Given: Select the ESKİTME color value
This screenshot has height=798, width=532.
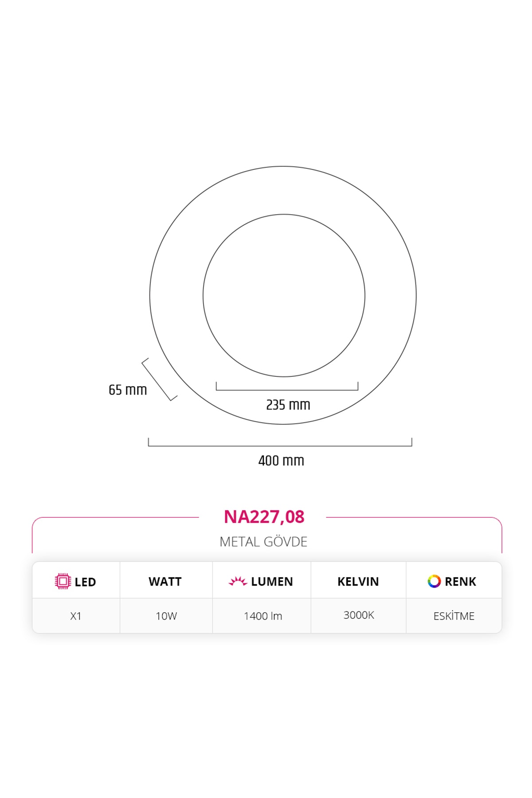Looking at the screenshot, I should [x=454, y=616].
